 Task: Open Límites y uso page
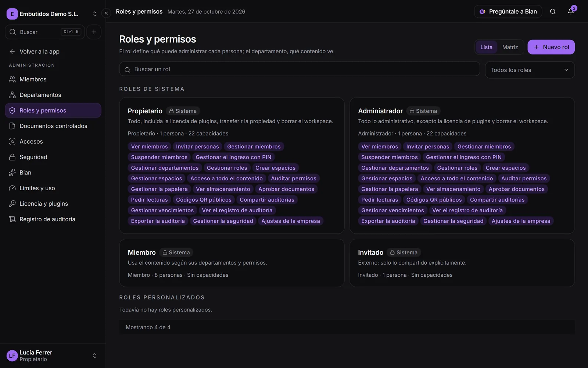53,188
